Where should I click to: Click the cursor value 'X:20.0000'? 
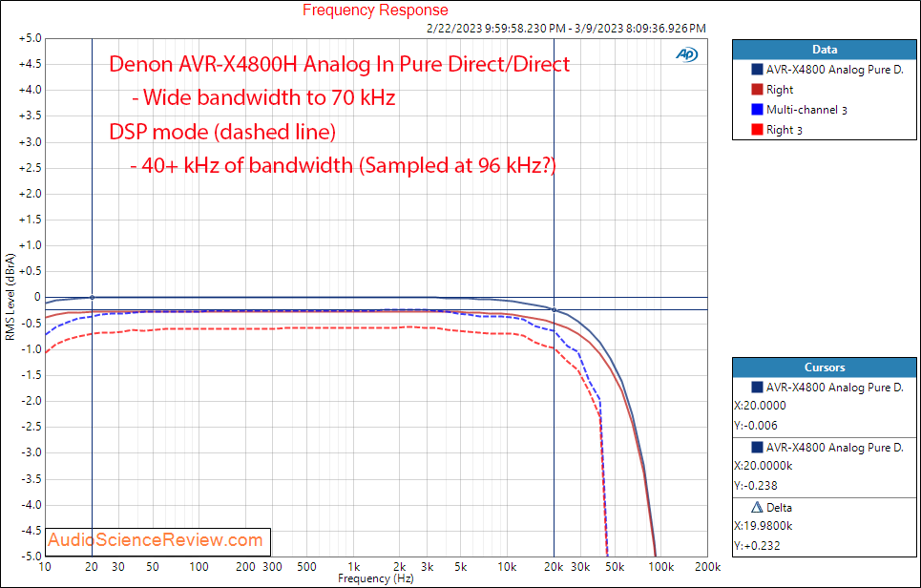tap(760, 406)
